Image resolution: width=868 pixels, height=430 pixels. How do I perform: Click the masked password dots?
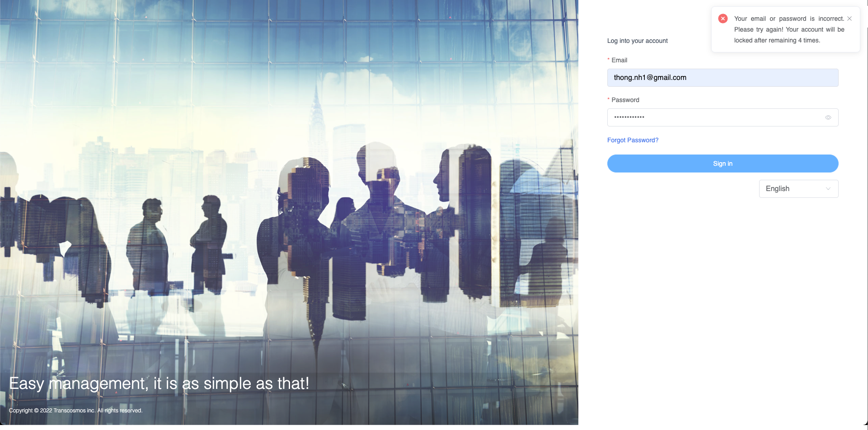pyautogui.click(x=629, y=117)
